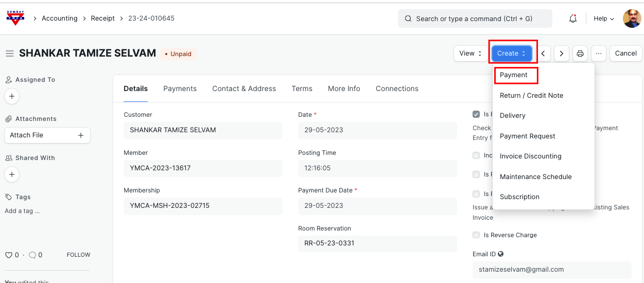Image resolution: width=644 pixels, height=283 pixels.
Task: Click the Attach File button
Action: pyautogui.click(x=47, y=135)
